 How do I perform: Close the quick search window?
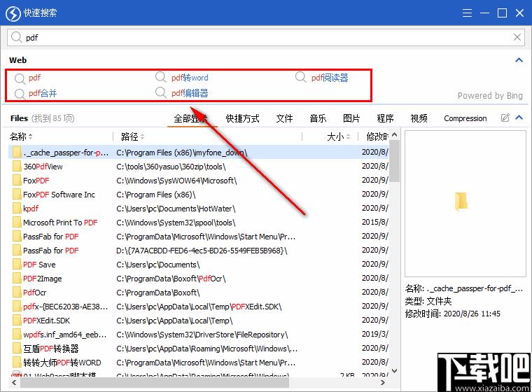pos(519,13)
